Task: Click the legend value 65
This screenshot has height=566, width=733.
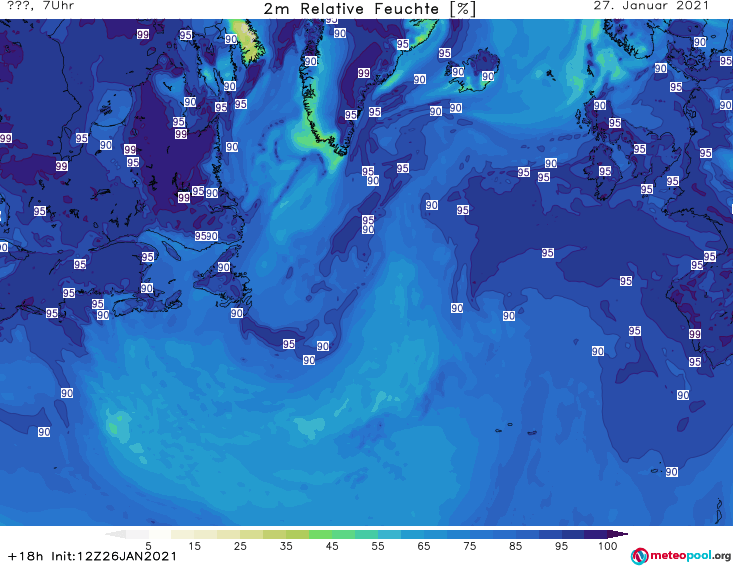Action: pos(424,545)
